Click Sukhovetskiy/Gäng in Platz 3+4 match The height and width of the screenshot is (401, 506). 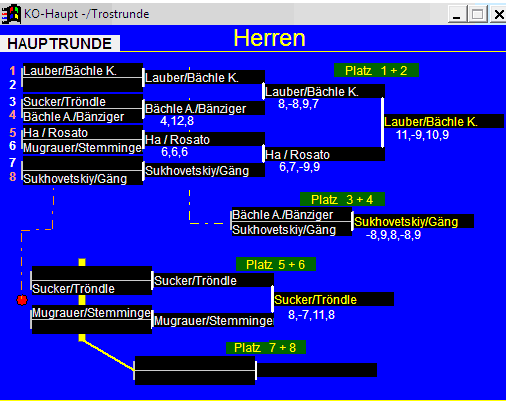click(x=292, y=229)
